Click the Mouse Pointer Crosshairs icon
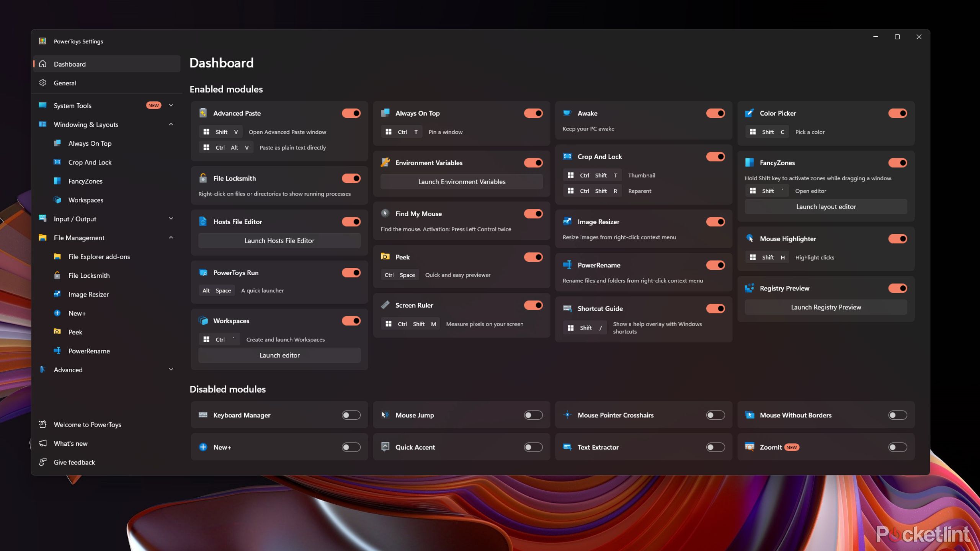Screen dimensions: 980x551 tap(567, 414)
